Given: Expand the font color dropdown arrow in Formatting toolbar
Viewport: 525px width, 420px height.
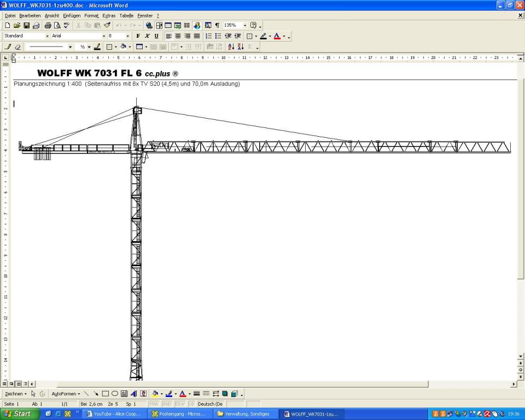Looking at the screenshot, I should click(284, 36).
